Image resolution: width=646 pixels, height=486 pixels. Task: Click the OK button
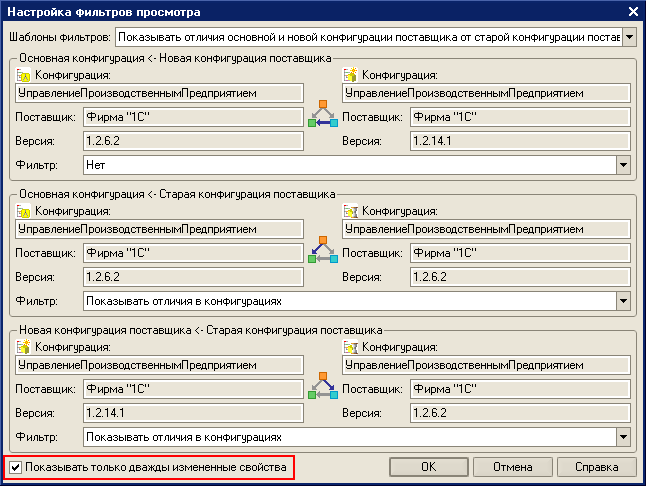tap(428, 467)
